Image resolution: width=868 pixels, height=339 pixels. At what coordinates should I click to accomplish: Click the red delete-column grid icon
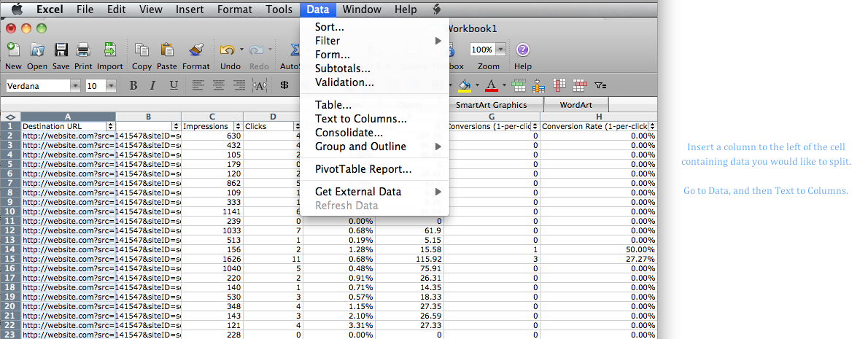point(559,85)
